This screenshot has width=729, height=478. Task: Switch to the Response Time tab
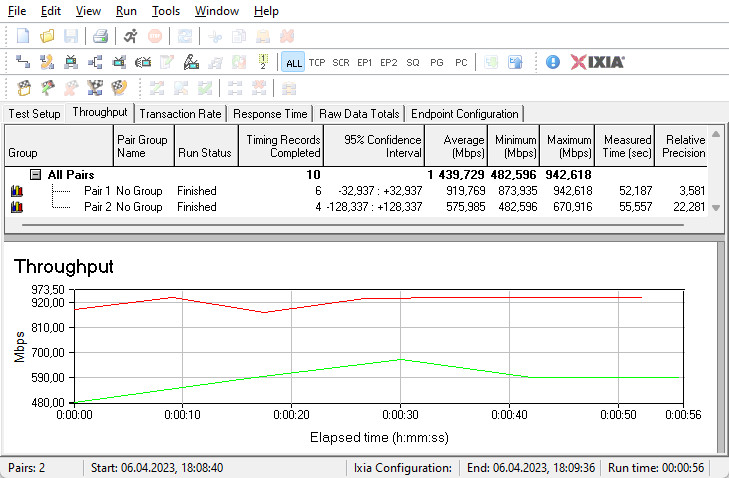(x=270, y=114)
